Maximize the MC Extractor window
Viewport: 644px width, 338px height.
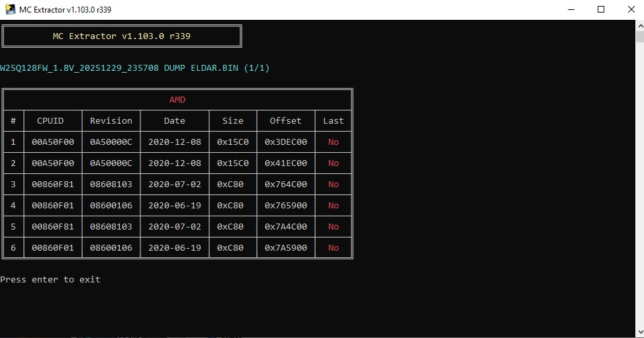[x=601, y=9]
